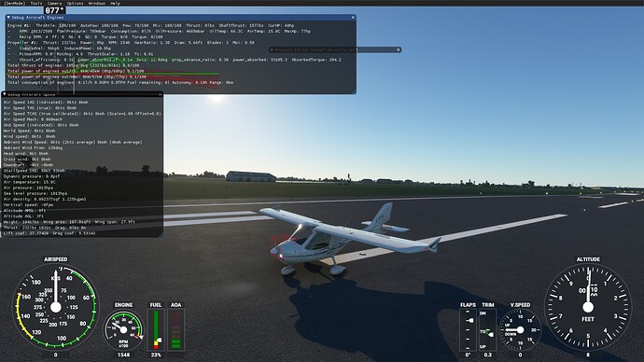The width and height of the screenshot is (644, 362).
Task: Open the Help menu
Action: tap(116, 3)
